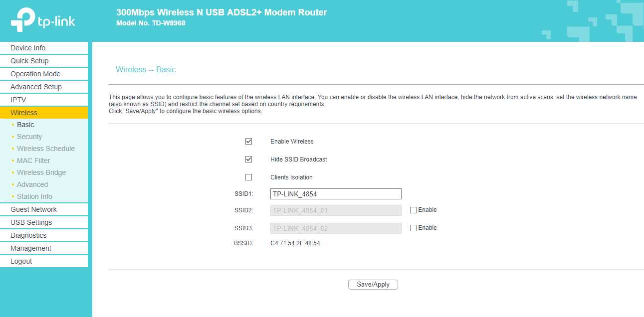Toggle the Hide SSID Broadcast checkbox
The height and width of the screenshot is (317, 644).
pyautogui.click(x=248, y=159)
